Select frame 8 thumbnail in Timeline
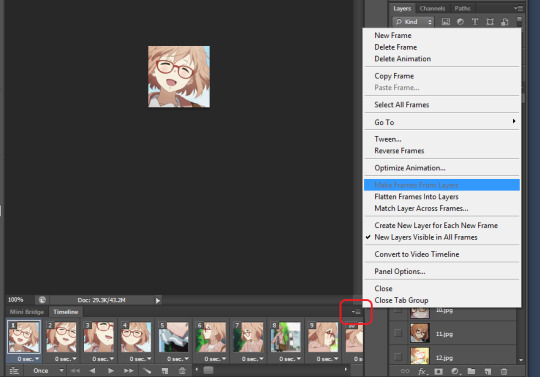 [285, 337]
